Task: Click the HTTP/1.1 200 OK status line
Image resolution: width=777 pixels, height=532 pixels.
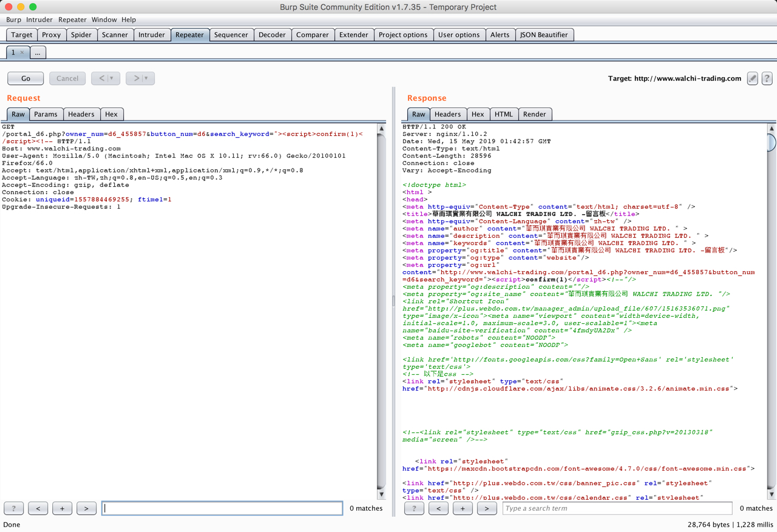Action: pyautogui.click(x=434, y=127)
